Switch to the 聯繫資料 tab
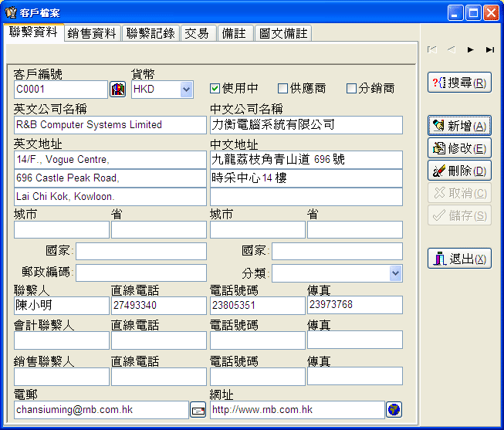Viewport: 504px width, 430px height. tap(33, 32)
